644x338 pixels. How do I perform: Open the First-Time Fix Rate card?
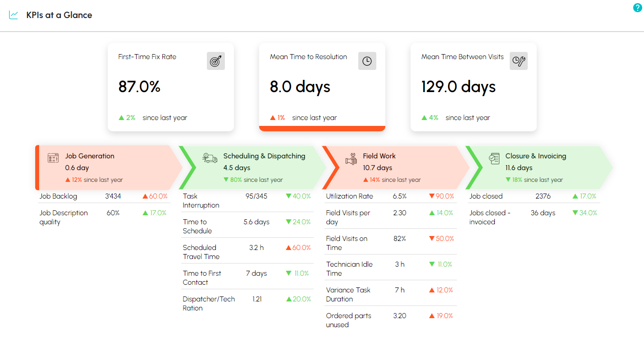pyautogui.click(x=171, y=87)
